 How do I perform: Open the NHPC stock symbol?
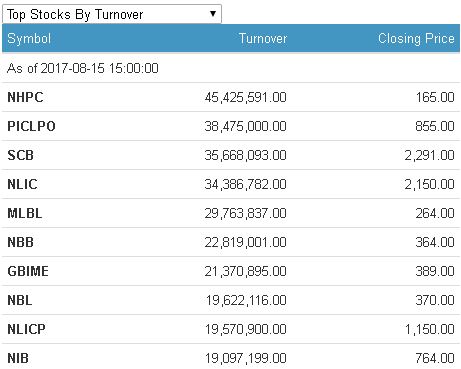pos(25,97)
